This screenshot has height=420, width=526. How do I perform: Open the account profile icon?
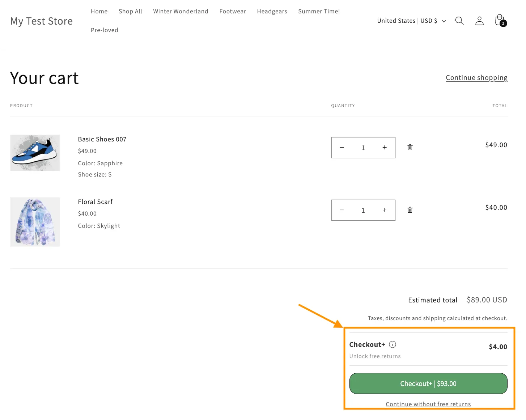(479, 21)
